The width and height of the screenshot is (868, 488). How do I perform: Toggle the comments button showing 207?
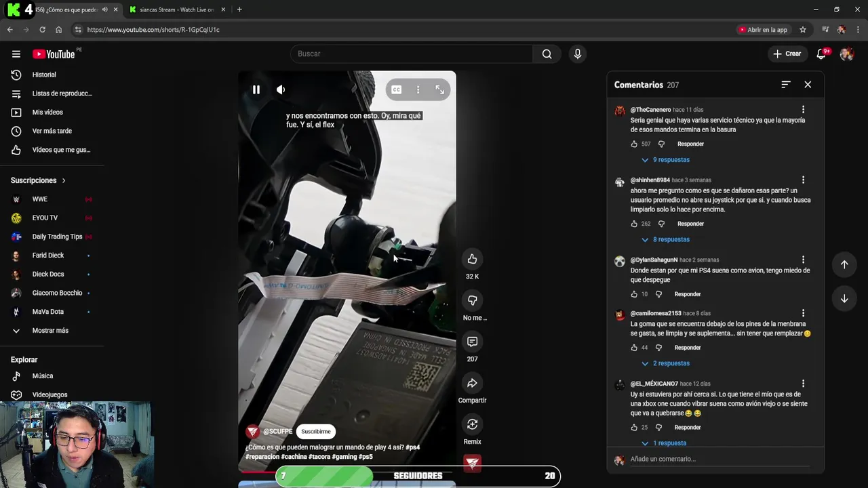[x=472, y=342]
